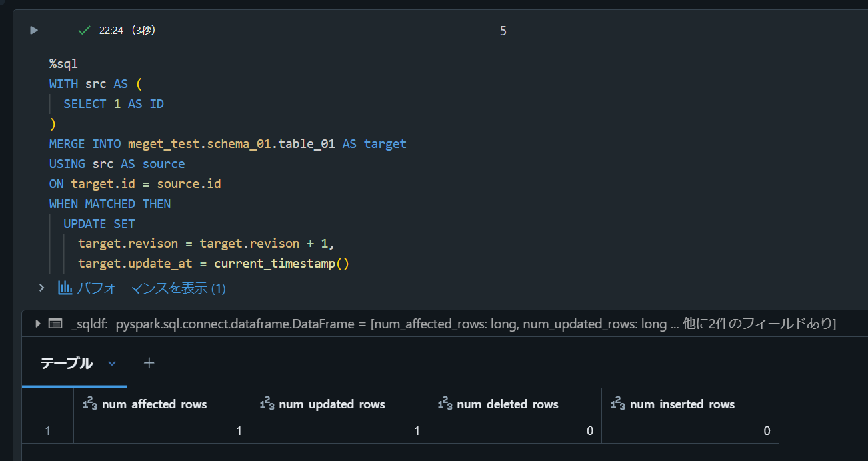Open the パフォーマンスを表示 (1) link
The image size is (868, 461).
151,288
